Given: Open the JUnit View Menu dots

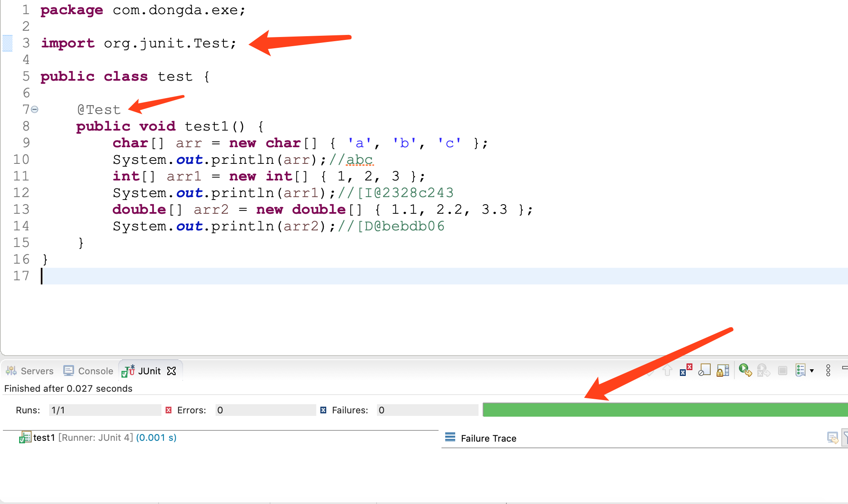Looking at the screenshot, I should [828, 370].
